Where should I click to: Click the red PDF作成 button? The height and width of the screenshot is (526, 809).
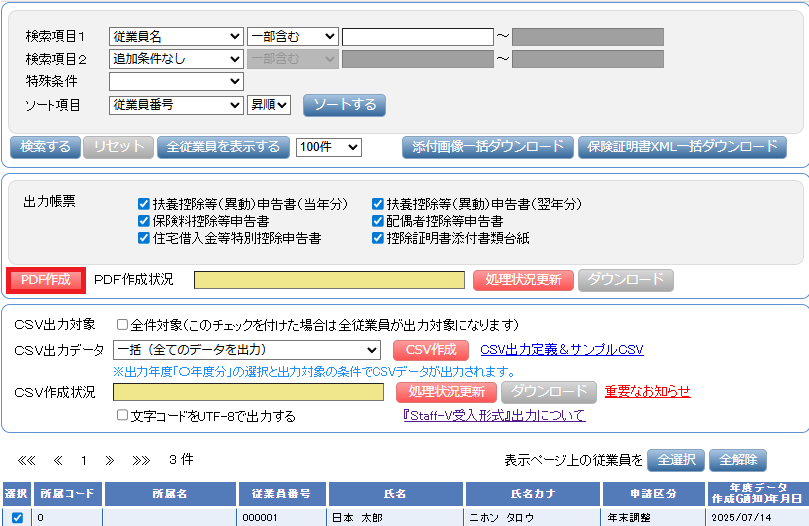click(45, 280)
